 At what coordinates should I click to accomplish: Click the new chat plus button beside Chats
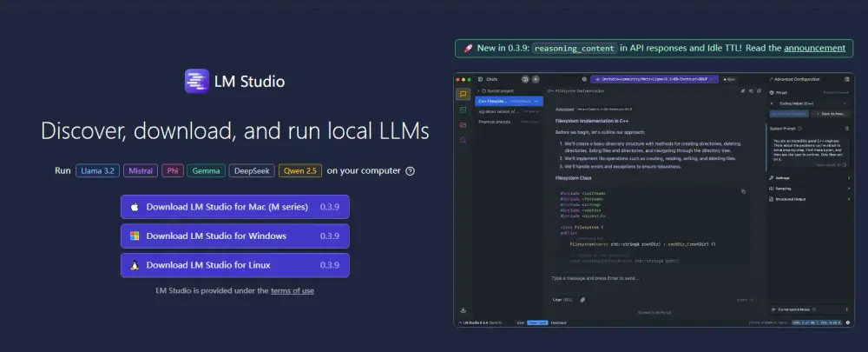[536, 79]
